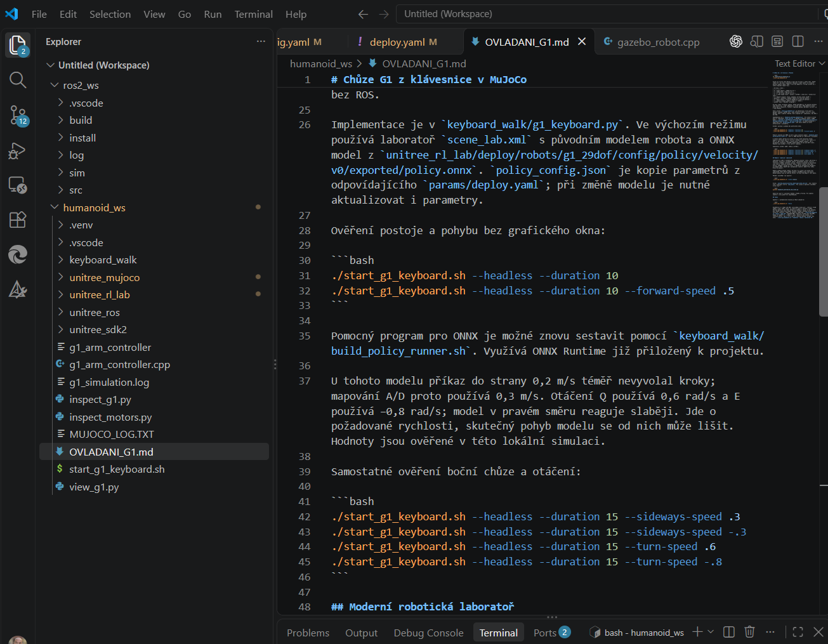Open MUJOCO_LOG.TXT file
The height and width of the screenshot is (644, 828).
154,434
